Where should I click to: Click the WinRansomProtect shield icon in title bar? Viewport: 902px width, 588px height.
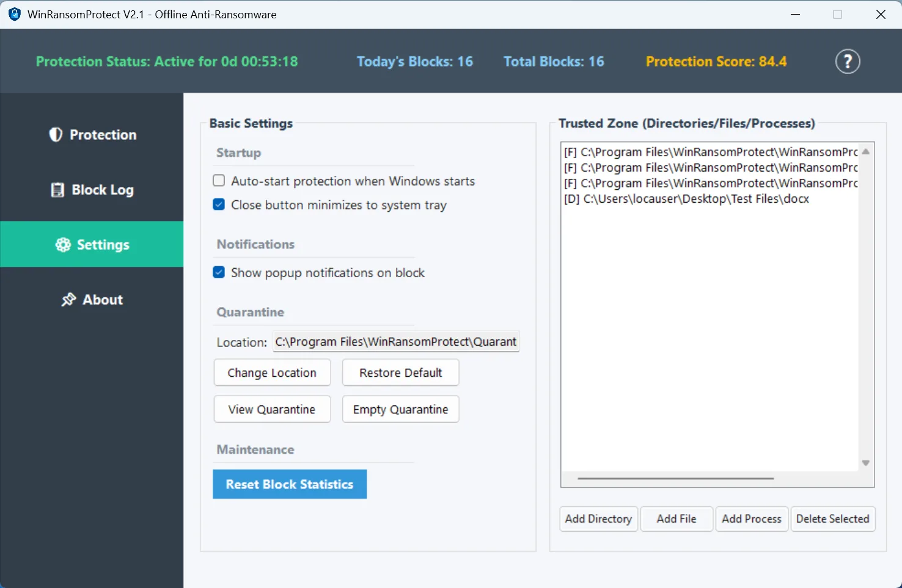click(x=15, y=14)
